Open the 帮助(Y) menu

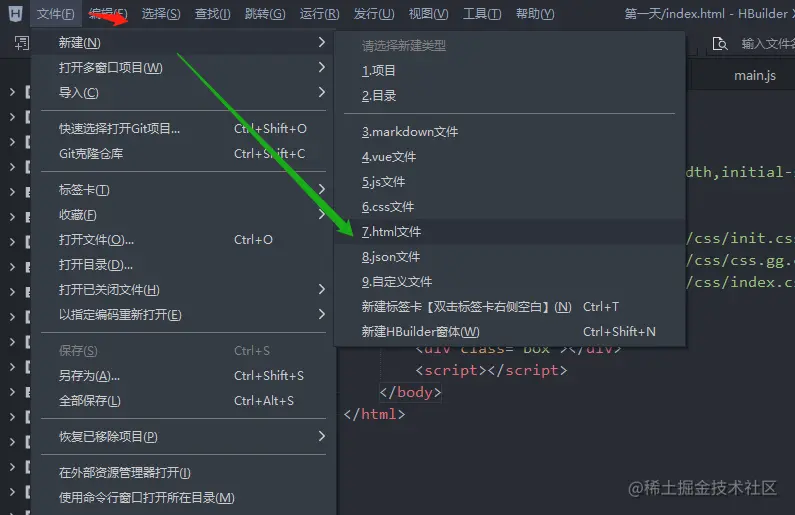[535, 14]
